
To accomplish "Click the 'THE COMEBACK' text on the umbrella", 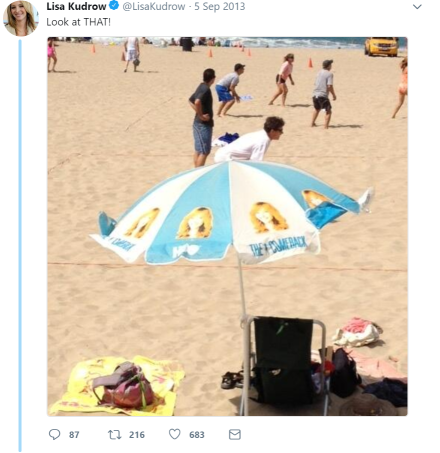I will tap(278, 247).
